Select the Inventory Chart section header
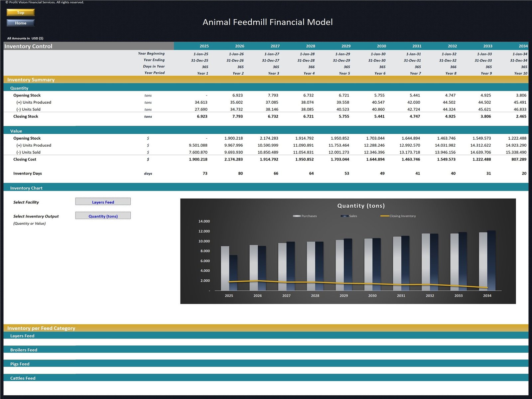532x399 pixels. 26,188
